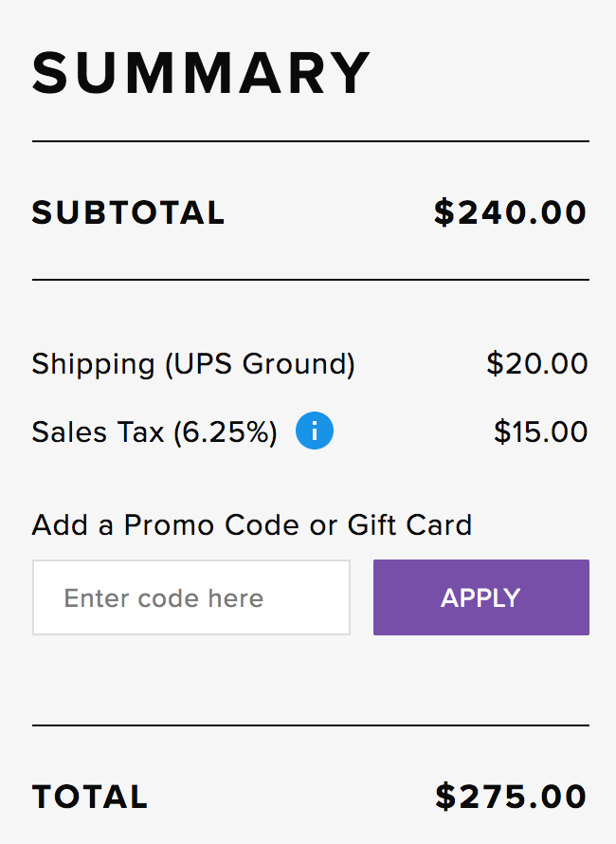Select the $15.00 sales tax amount
Image resolution: width=616 pixels, height=844 pixels.
[541, 432]
